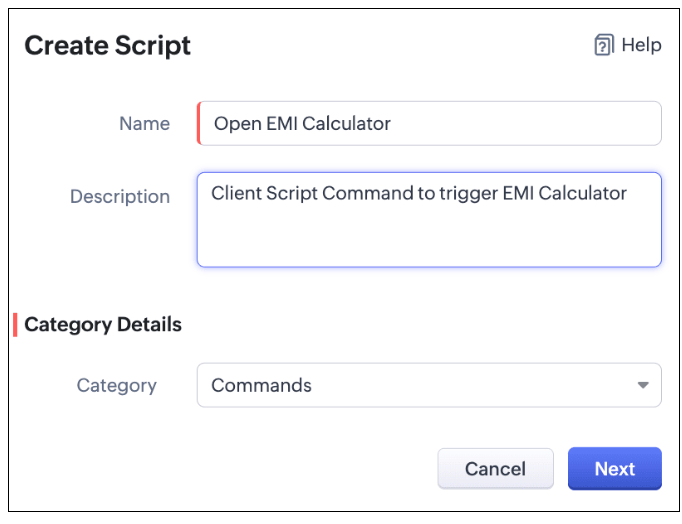682x524 pixels.
Task: Click the red required marker on Name
Action: click(x=199, y=123)
